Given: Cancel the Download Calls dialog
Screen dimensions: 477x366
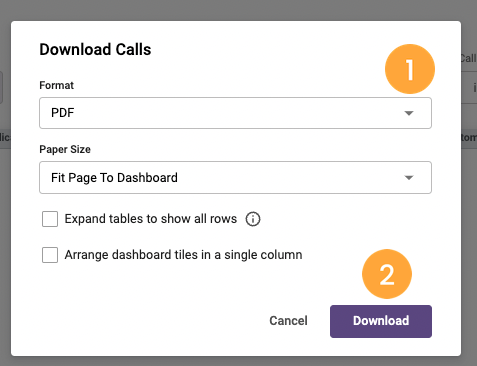Looking at the screenshot, I should click(x=288, y=321).
